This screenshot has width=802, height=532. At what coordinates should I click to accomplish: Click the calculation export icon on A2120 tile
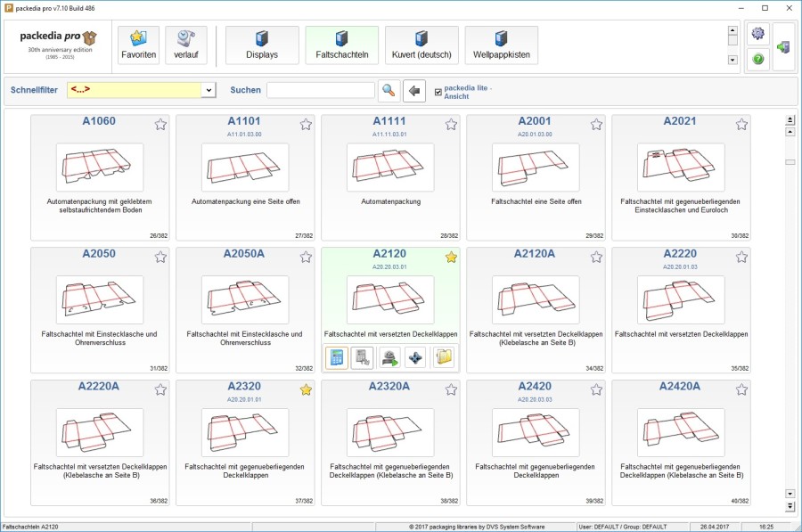click(362, 357)
